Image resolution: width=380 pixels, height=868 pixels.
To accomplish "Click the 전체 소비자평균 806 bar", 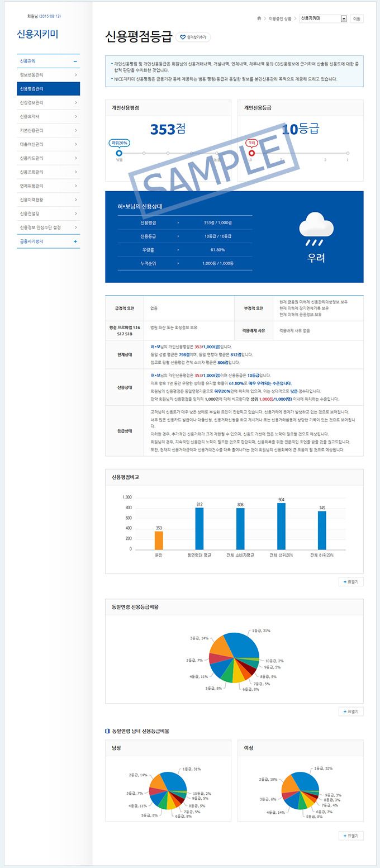I will coord(240,528).
